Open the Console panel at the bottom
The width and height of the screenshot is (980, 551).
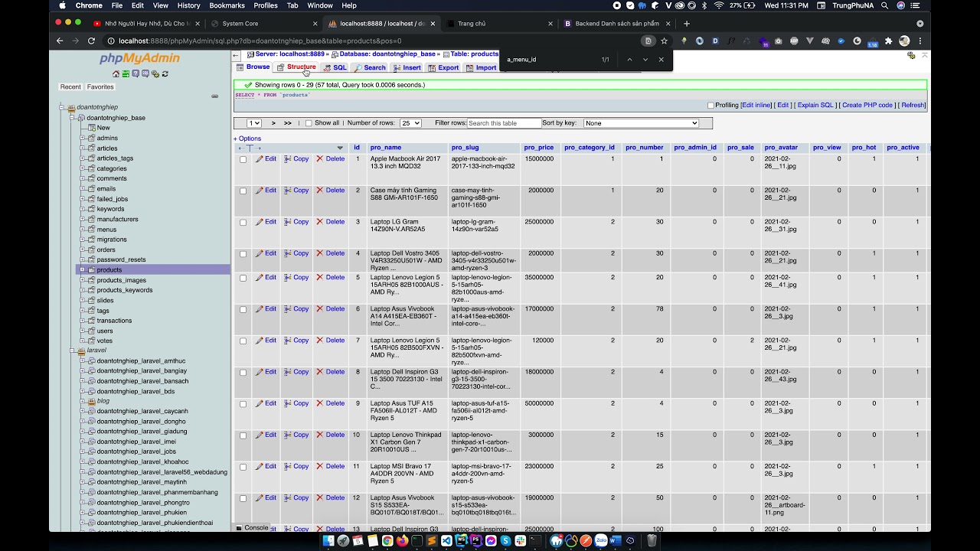(252, 528)
